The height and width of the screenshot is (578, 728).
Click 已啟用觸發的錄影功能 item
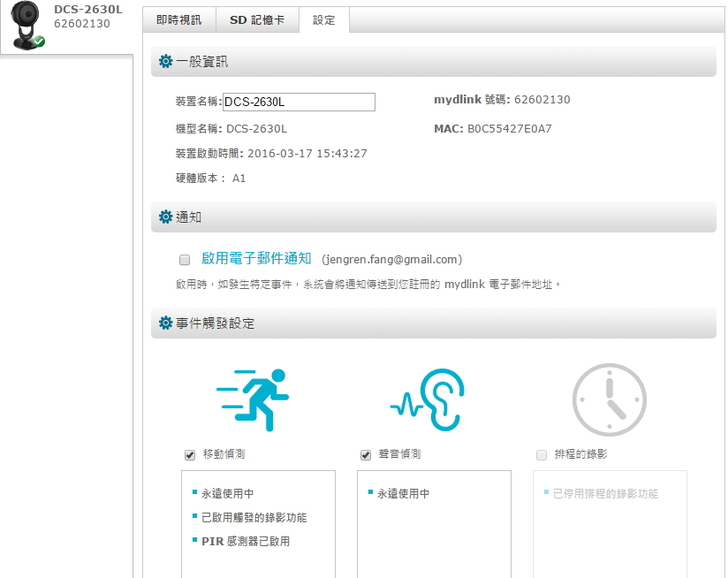click(254, 518)
